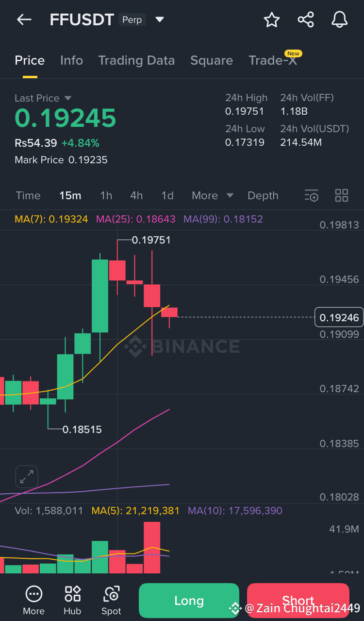Open the More intervals dropdown
Viewport: 364px width, 621px height.
pos(213,195)
